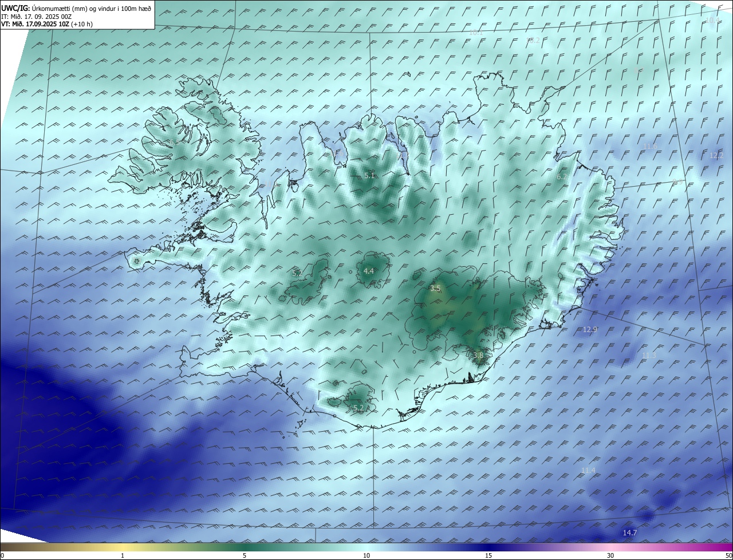Click the 30 tick on the color scale
Viewport: 733px width, 560px height.
click(610, 555)
